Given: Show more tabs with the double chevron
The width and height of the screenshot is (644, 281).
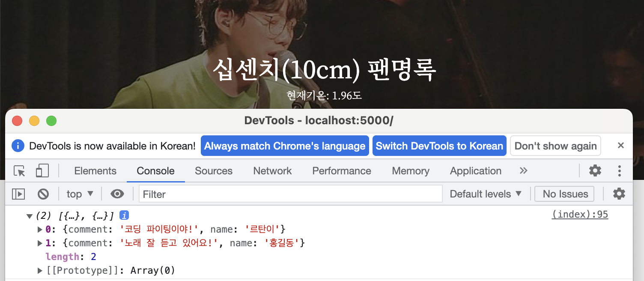Looking at the screenshot, I should [x=523, y=171].
